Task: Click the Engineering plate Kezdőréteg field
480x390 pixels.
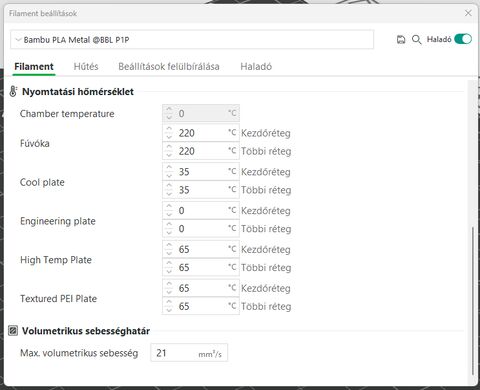Action: coord(201,210)
